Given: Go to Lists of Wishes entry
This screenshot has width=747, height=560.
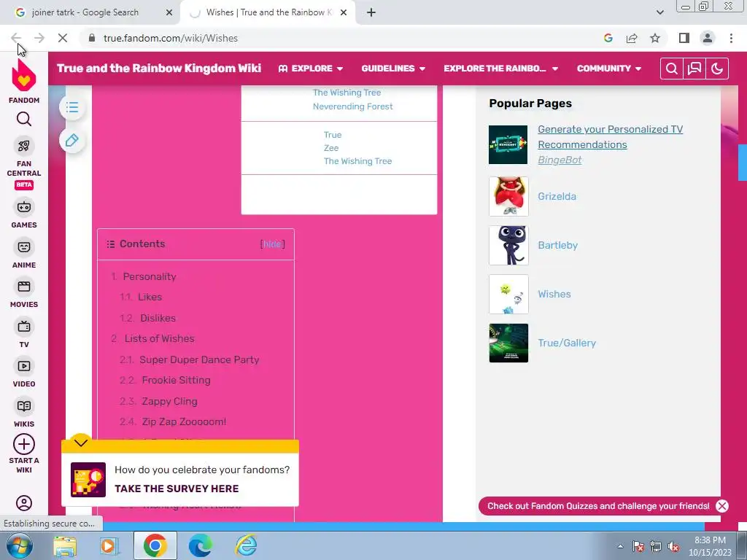Looking at the screenshot, I should click(160, 338).
